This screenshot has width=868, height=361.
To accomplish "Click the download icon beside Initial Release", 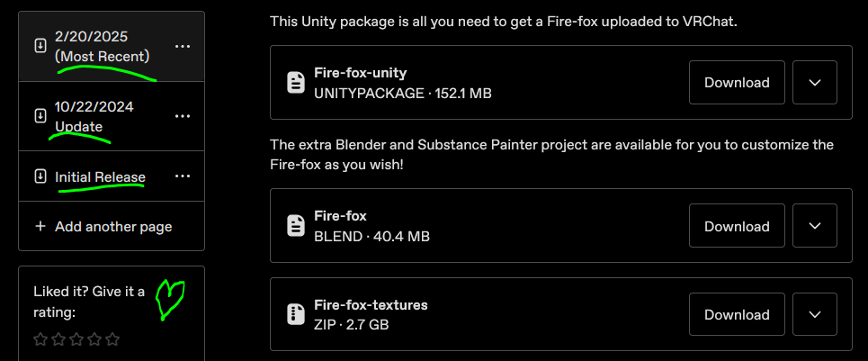I will coord(40,176).
